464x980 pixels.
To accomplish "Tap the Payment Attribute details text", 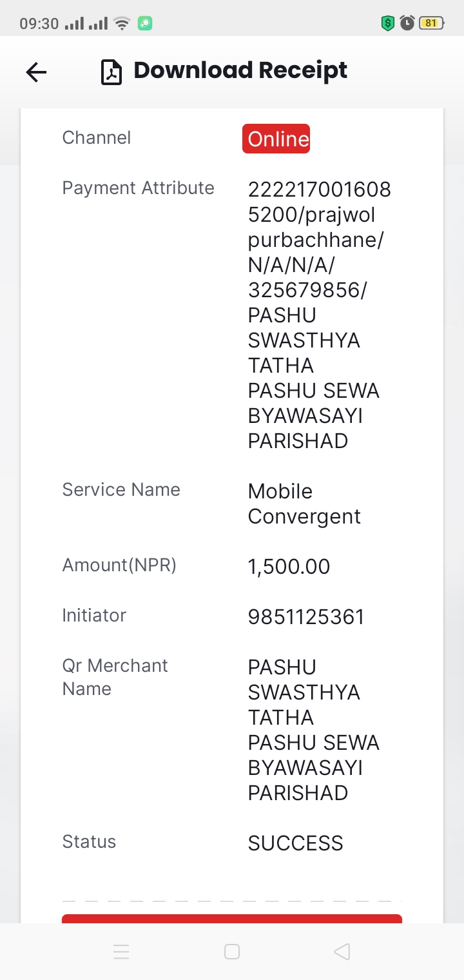I will click(320, 315).
